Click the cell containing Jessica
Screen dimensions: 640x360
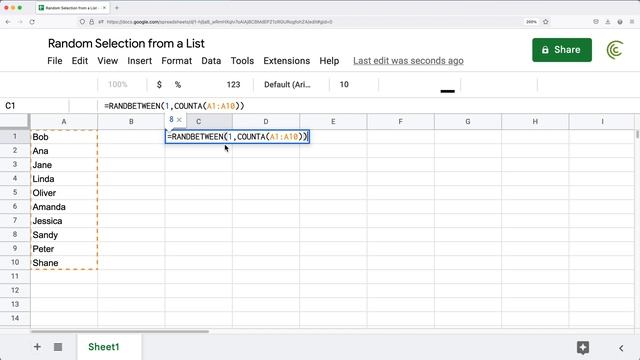tap(64, 221)
